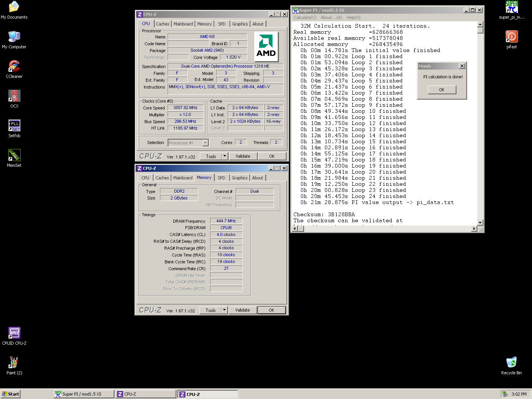Launch the MemSet desktop shortcut
This screenshot has width=532, height=399.
[14, 158]
